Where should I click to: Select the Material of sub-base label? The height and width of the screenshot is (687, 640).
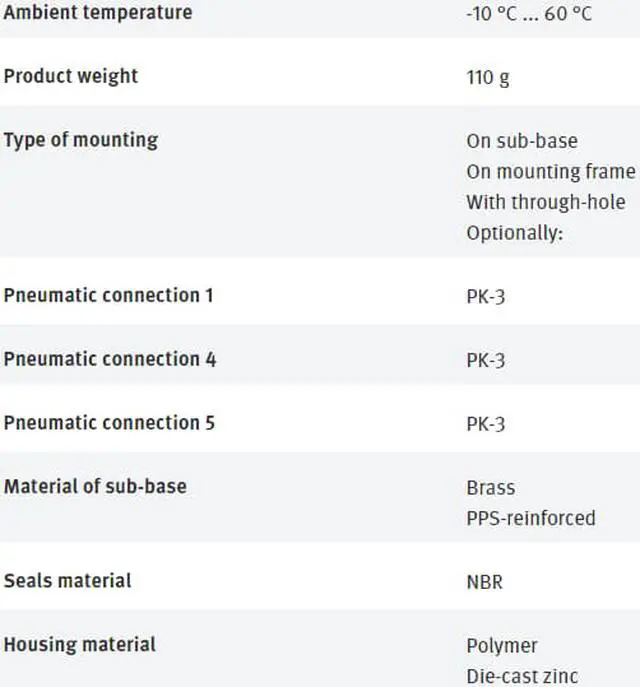point(95,487)
